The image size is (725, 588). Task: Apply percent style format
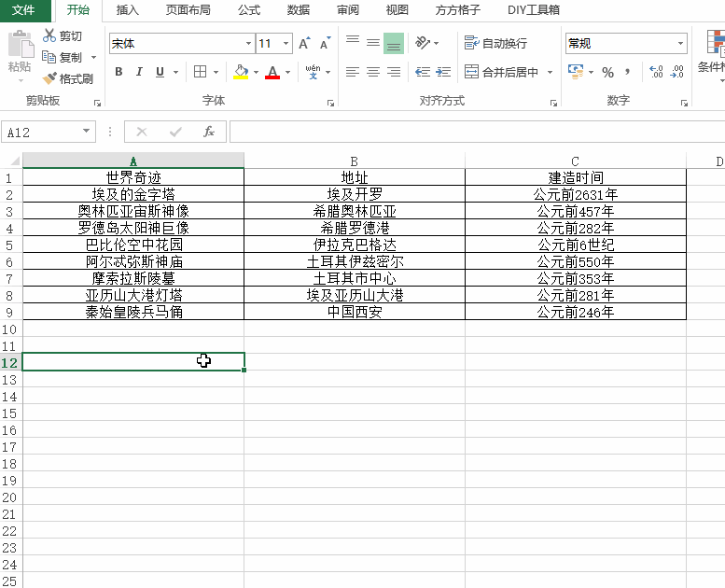pyautogui.click(x=607, y=72)
